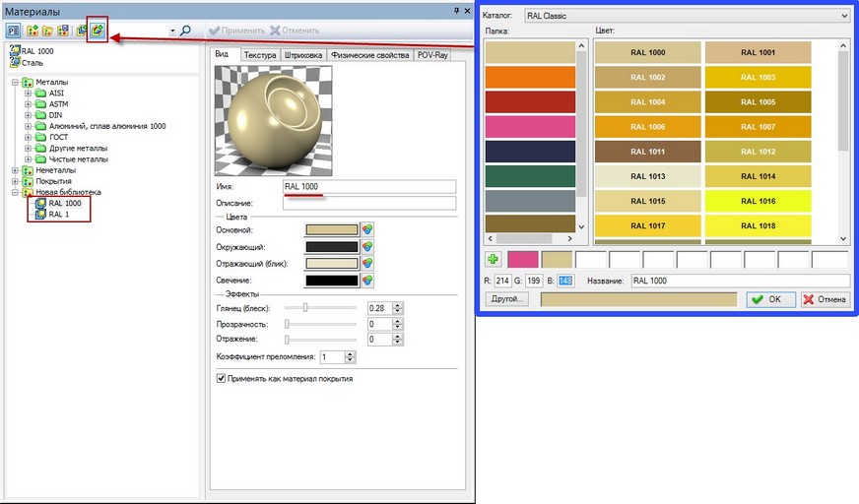This screenshot has width=859, height=504.
Task: Pick the RAL 1016 color cell
Action: [758, 201]
